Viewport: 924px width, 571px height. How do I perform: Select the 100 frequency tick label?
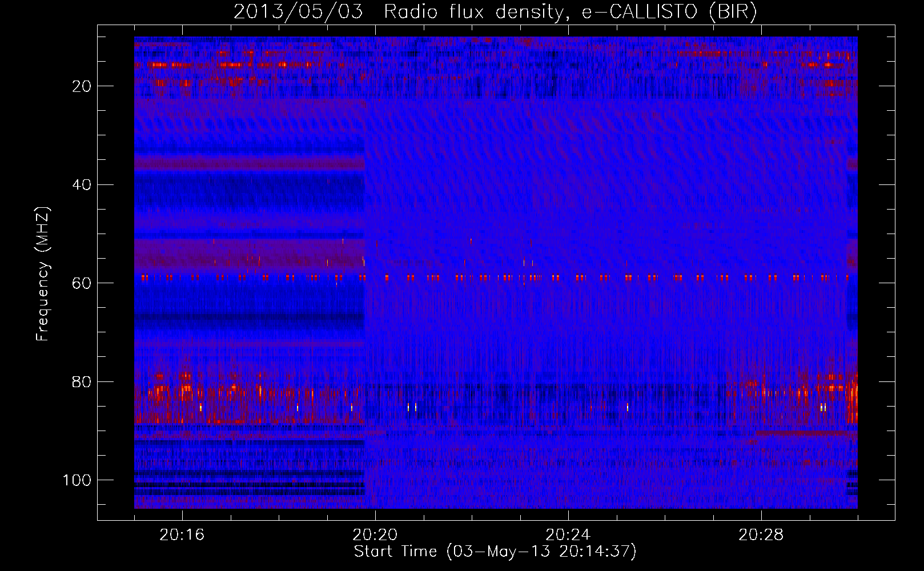(x=77, y=480)
